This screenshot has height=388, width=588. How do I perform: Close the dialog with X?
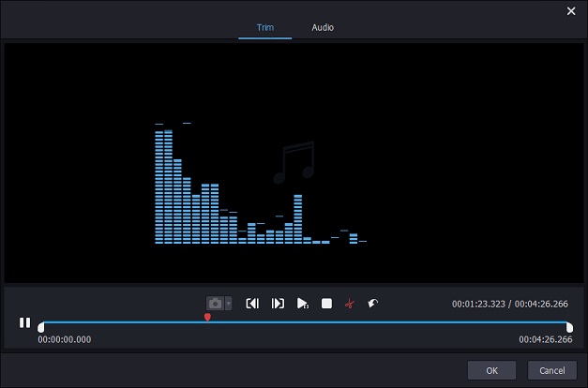(571, 11)
